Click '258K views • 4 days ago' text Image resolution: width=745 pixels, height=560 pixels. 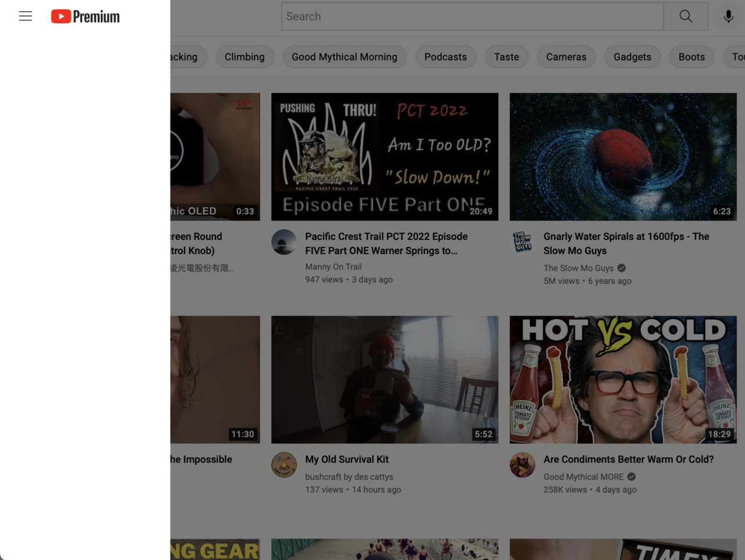pyautogui.click(x=590, y=490)
